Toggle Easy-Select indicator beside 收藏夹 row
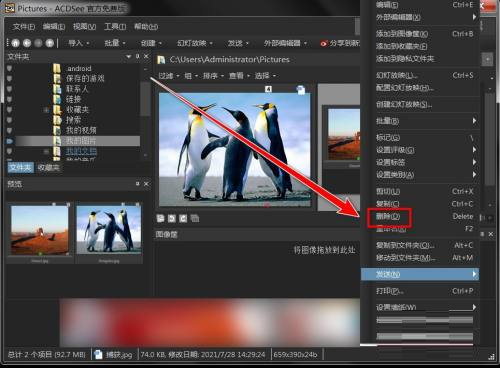 pos(9,109)
